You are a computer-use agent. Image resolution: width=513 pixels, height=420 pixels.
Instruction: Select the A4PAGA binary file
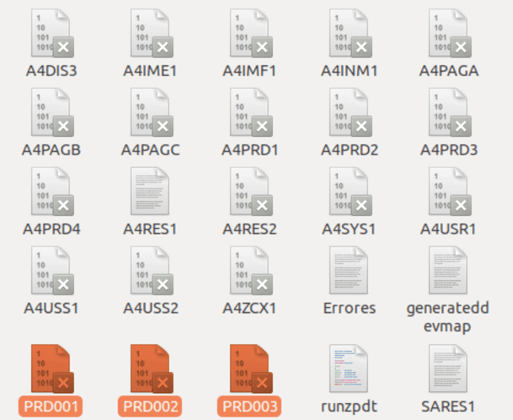pyautogui.click(x=449, y=33)
